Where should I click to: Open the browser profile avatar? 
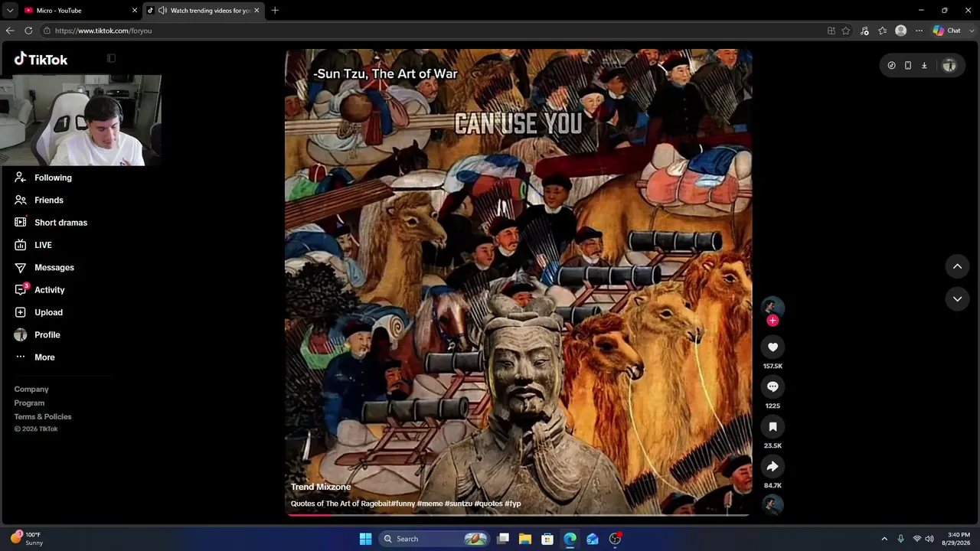pyautogui.click(x=901, y=31)
